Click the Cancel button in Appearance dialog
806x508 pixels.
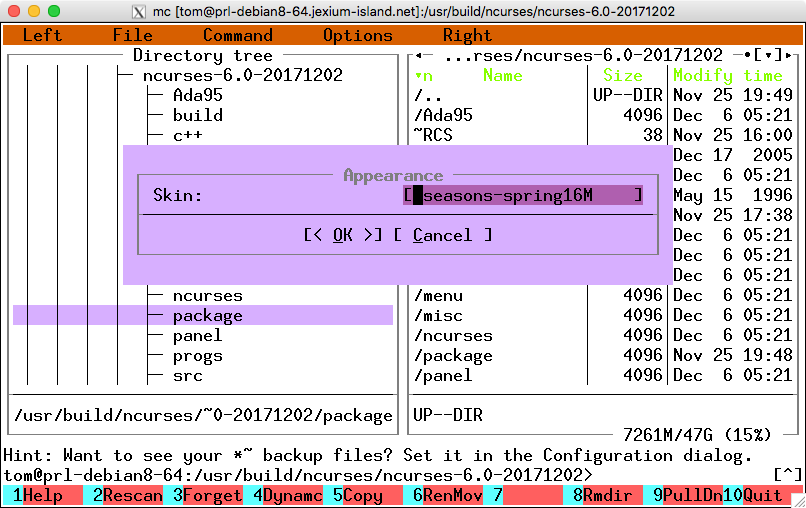[x=442, y=235]
